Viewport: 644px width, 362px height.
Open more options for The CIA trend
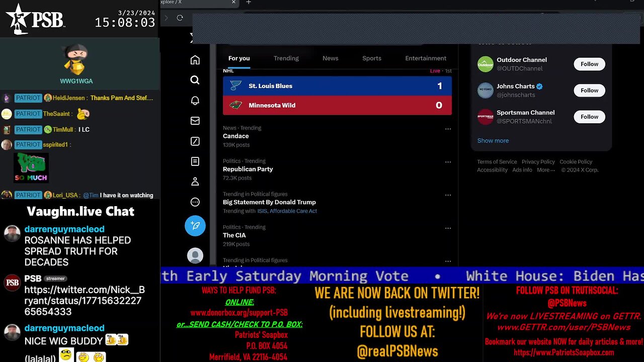pyautogui.click(x=448, y=228)
